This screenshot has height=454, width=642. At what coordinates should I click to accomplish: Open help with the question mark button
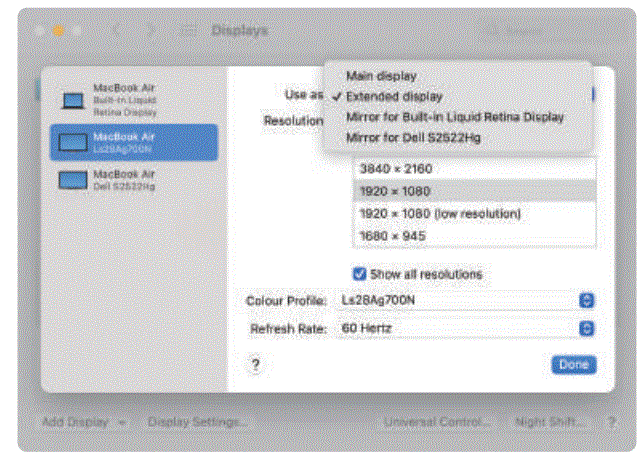pos(255,364)
